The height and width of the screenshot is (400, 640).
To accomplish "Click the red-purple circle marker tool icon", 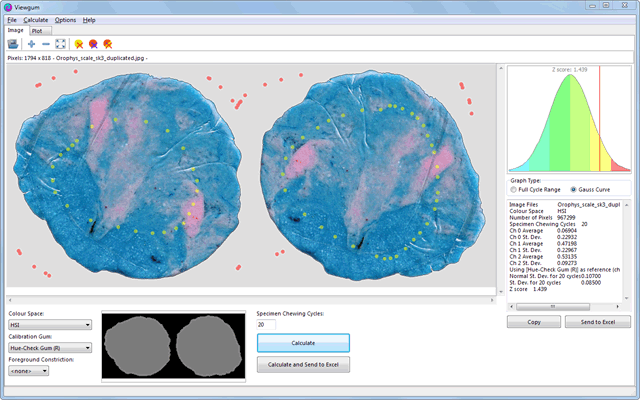I will tap(93, 44).
